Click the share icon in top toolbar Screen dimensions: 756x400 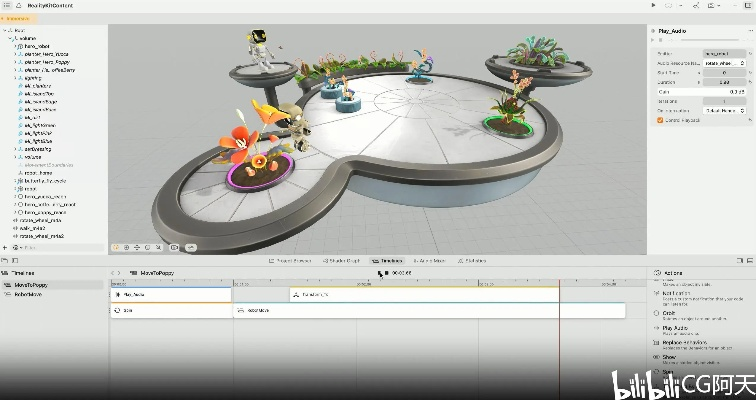pos(696,5)
